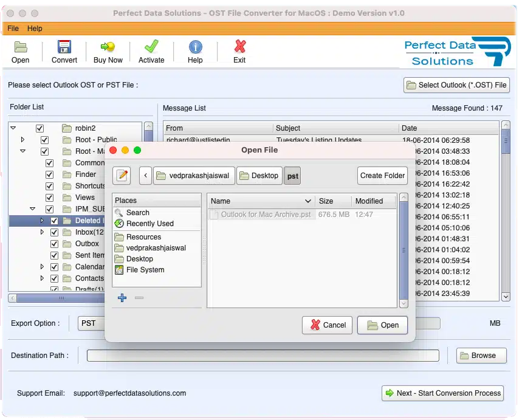Toggle the Calendar folder checkbox
The image size is (522, 420).
click(54, 267)
